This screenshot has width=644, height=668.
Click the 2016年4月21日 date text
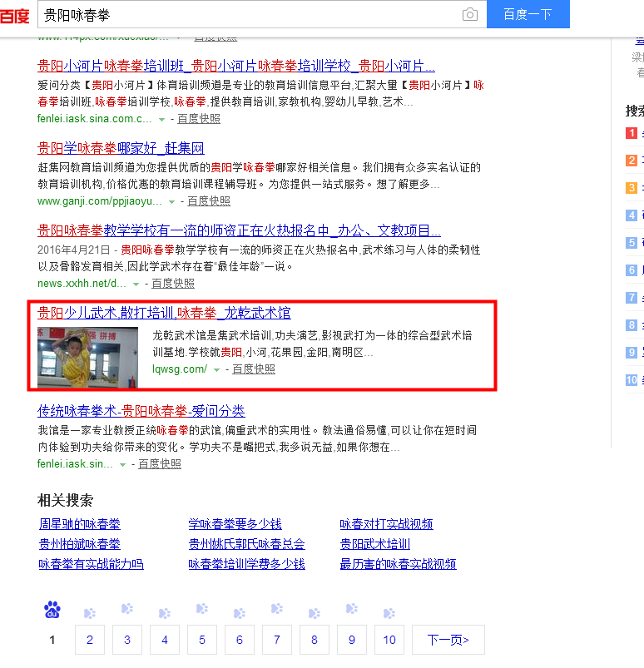74,250
